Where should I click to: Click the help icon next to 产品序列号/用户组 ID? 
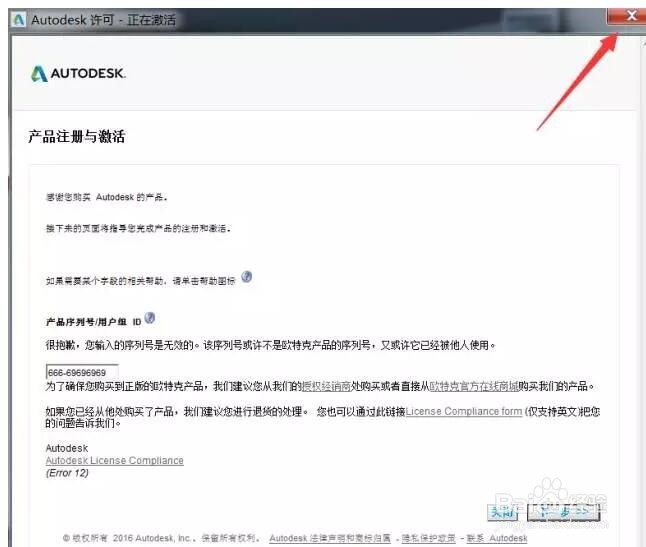pos(150,318)
